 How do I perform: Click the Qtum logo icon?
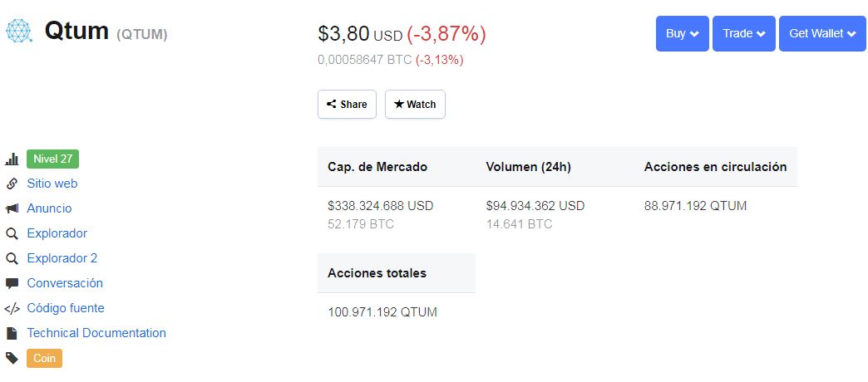[x=18, y=32]
